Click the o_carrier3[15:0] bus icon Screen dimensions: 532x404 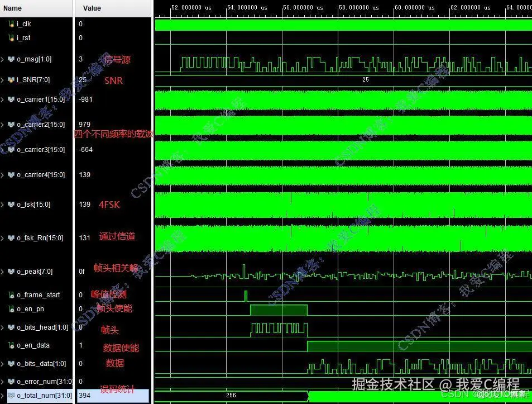coord(11,150)
